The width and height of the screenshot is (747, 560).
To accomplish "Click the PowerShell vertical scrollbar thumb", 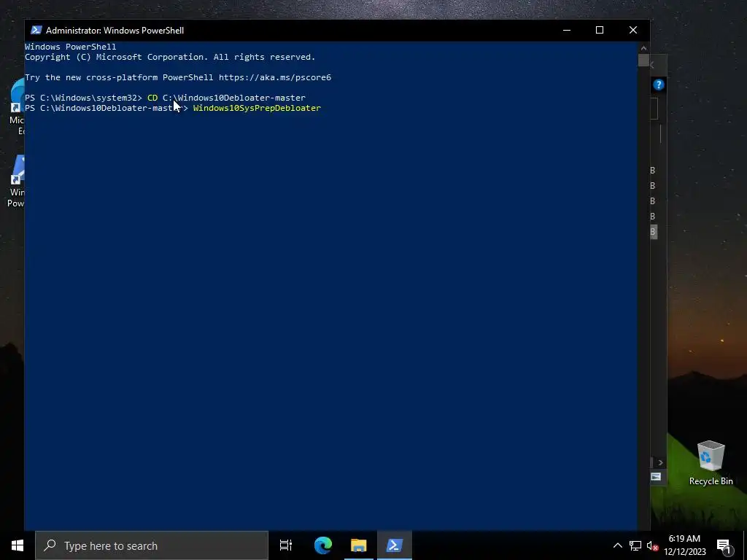I will [643, 61].
